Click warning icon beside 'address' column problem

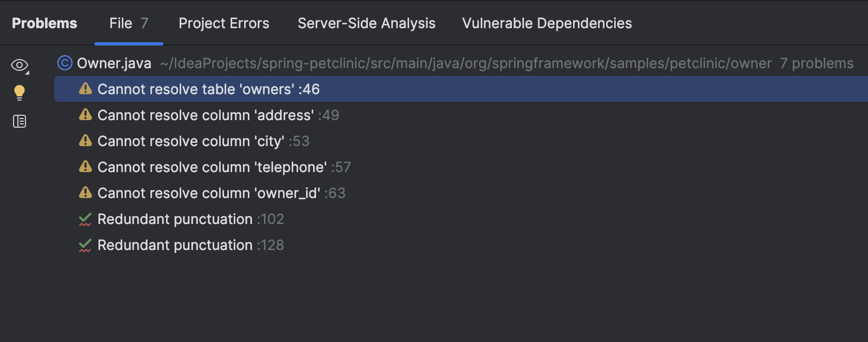(x=86, y=115)
